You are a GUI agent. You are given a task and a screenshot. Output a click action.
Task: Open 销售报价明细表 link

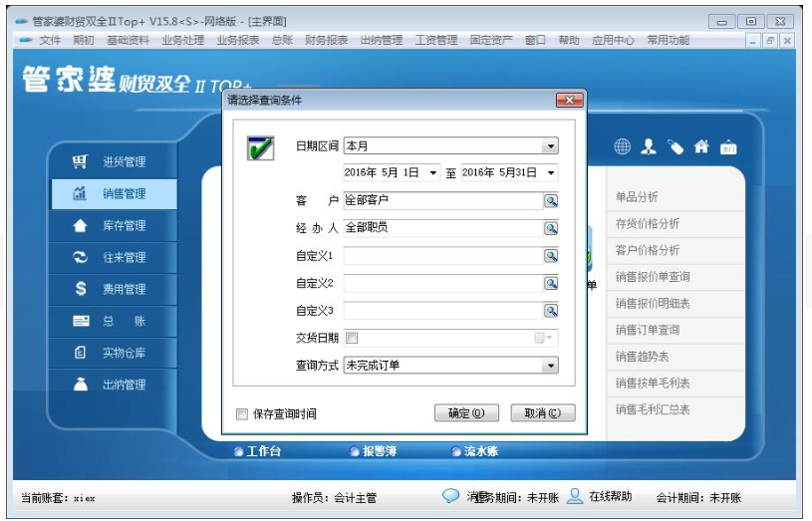[653, 304]
